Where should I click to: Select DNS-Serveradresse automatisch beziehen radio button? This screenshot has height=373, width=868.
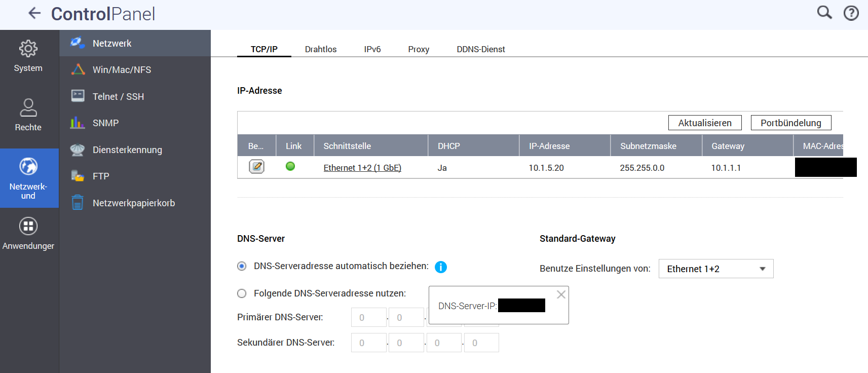point(242,266)
